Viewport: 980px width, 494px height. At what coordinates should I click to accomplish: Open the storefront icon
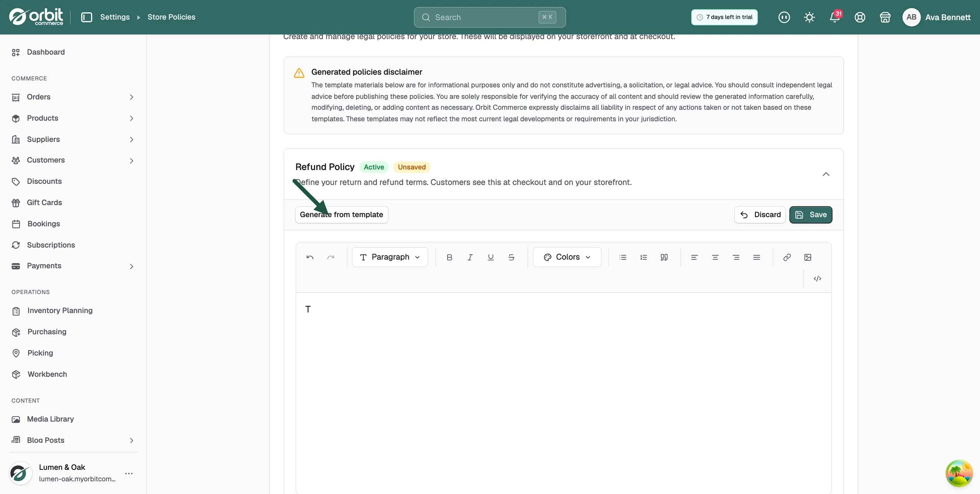pyautogui.click(x=885, y=17)
